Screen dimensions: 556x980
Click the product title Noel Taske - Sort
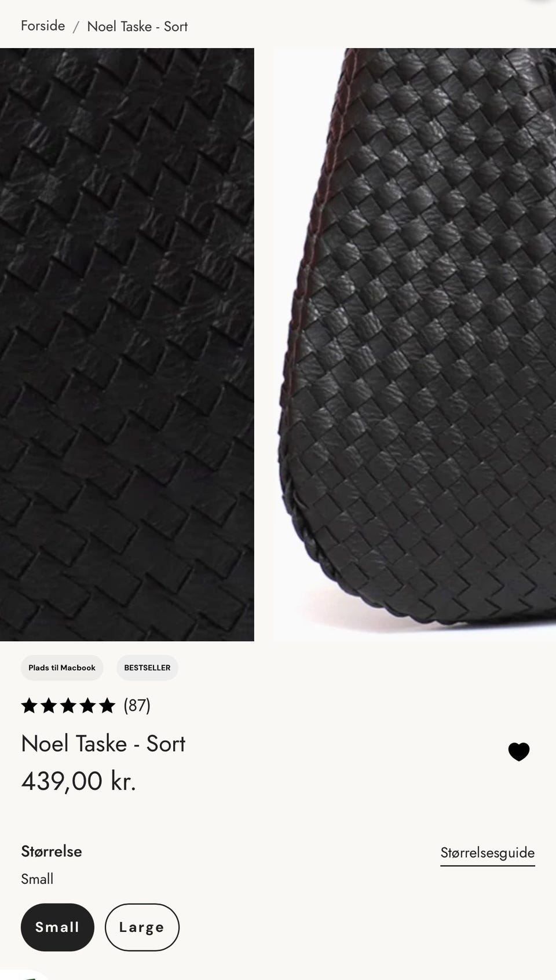click(x=103, y=744)
